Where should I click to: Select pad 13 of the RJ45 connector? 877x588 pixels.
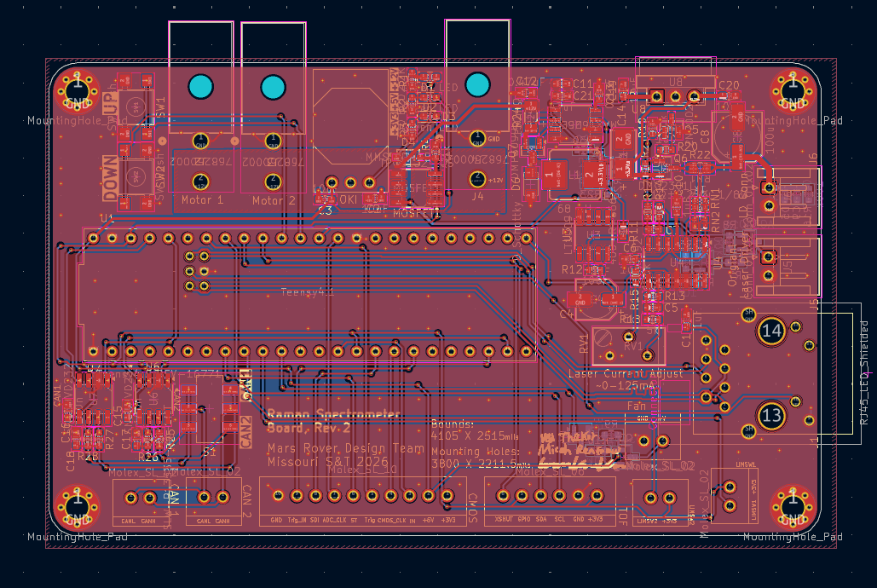(771, 415)
